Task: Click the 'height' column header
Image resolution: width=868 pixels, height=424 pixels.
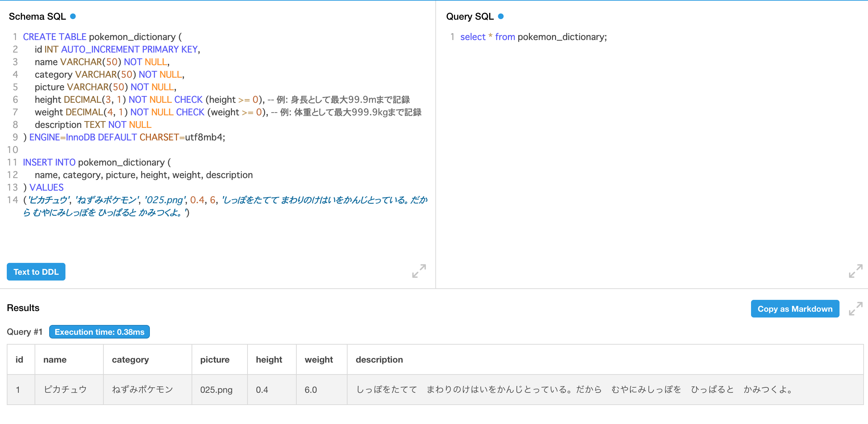Action: coord(272,360)
